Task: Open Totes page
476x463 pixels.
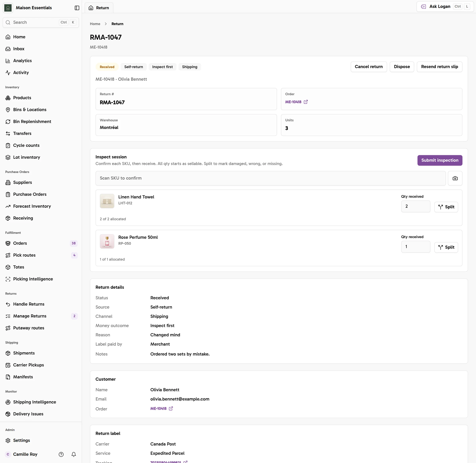Action: point(41,267)
